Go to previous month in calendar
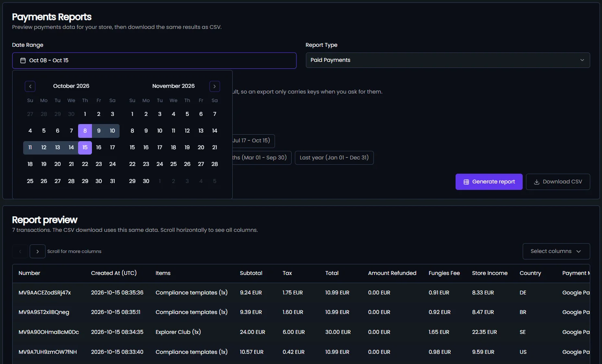Screen dimensions: 602x364 (x=30, y=86)
